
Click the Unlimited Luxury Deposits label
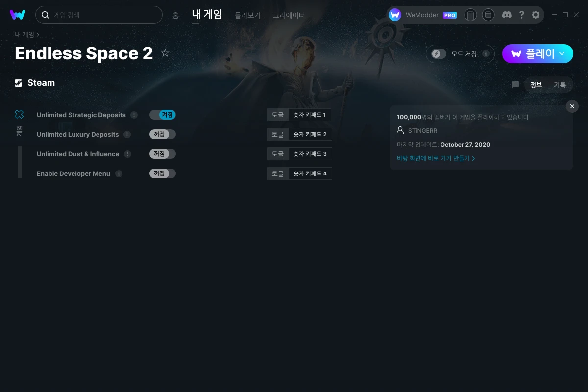tap(78, 134)
